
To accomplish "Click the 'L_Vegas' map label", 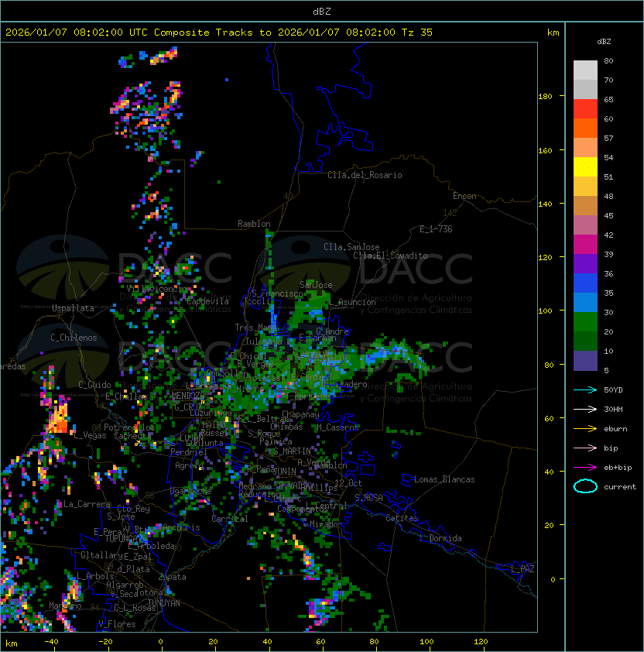I will point(90,435).
